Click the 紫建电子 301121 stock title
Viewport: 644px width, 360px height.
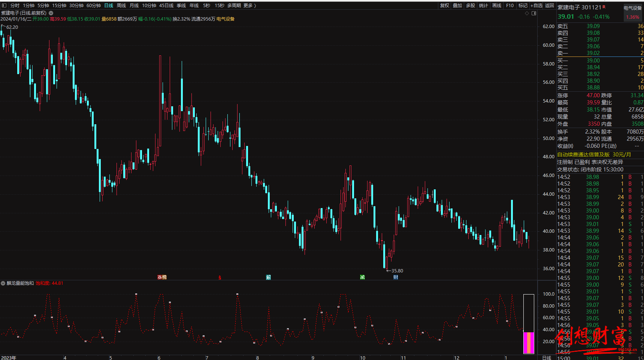[579, 7]
